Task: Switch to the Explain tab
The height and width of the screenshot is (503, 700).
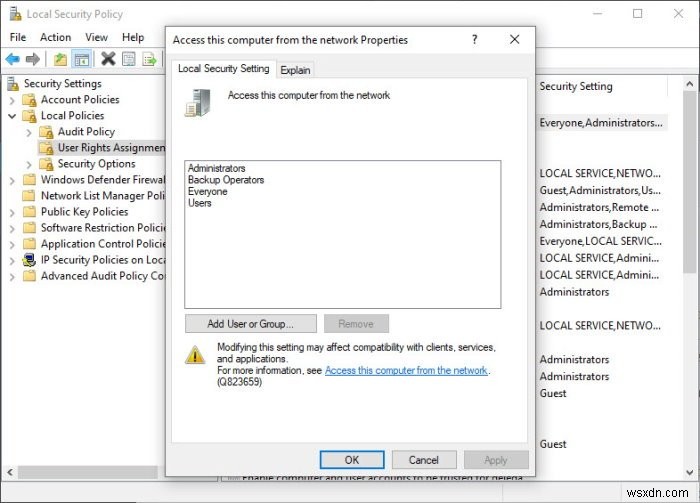Action: (x=295, y=70)
